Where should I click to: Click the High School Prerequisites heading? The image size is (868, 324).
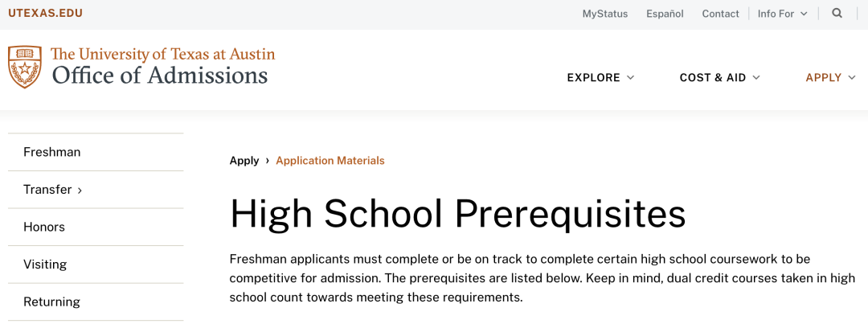458,213
